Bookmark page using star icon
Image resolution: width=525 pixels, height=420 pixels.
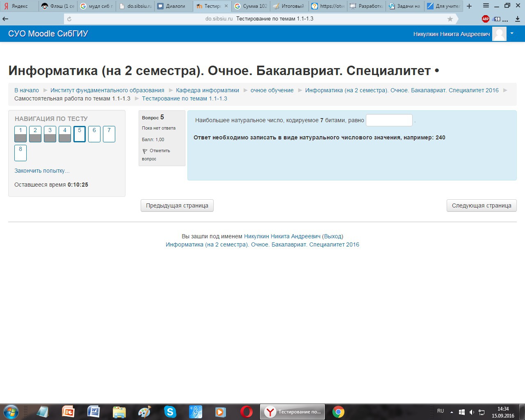pyautogui.click(x=450, y=19)
